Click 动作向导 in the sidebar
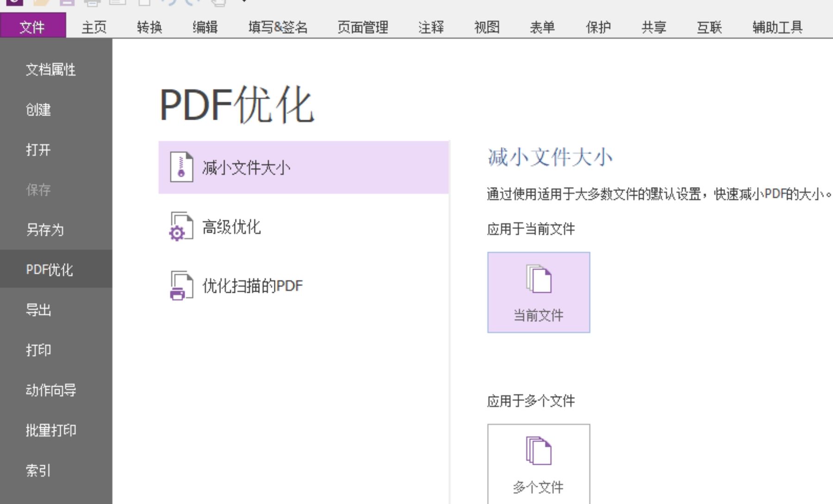Screen dimensions: 833x504 pos(51,391)
